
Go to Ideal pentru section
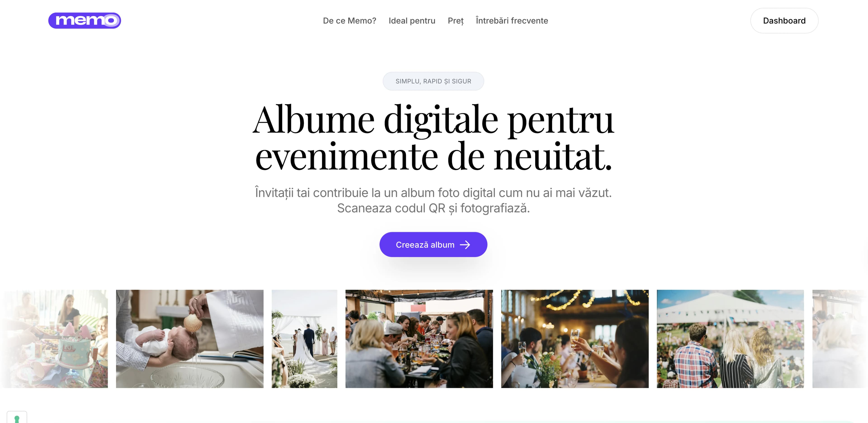[x=412, y=21]
